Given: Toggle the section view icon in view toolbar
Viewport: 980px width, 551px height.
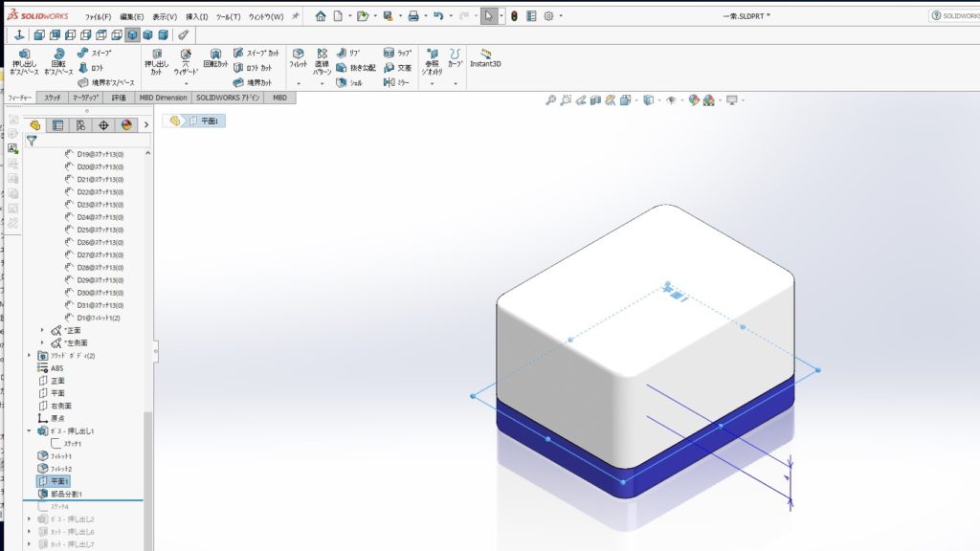Looking at the screenshot, I should (x=595, y=100).
